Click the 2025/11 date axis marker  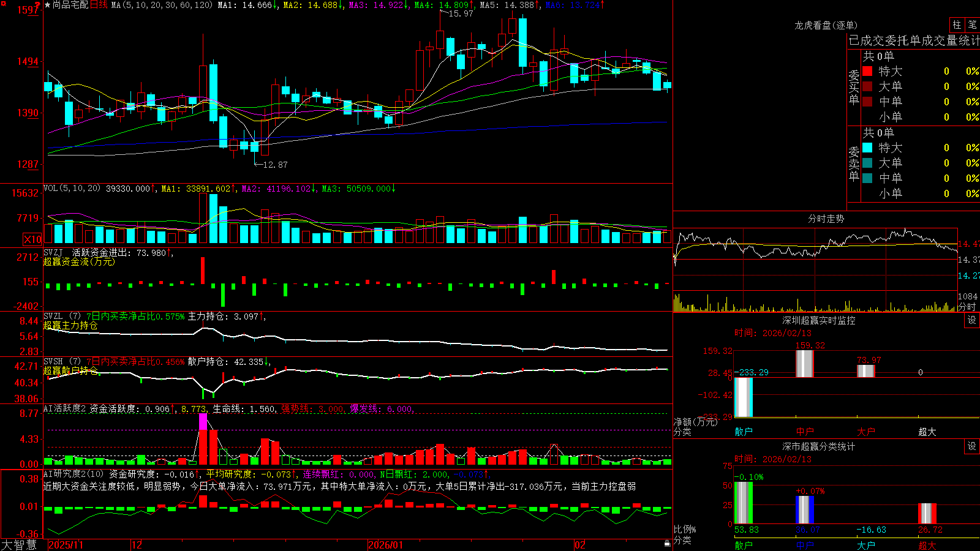(66, 545)
